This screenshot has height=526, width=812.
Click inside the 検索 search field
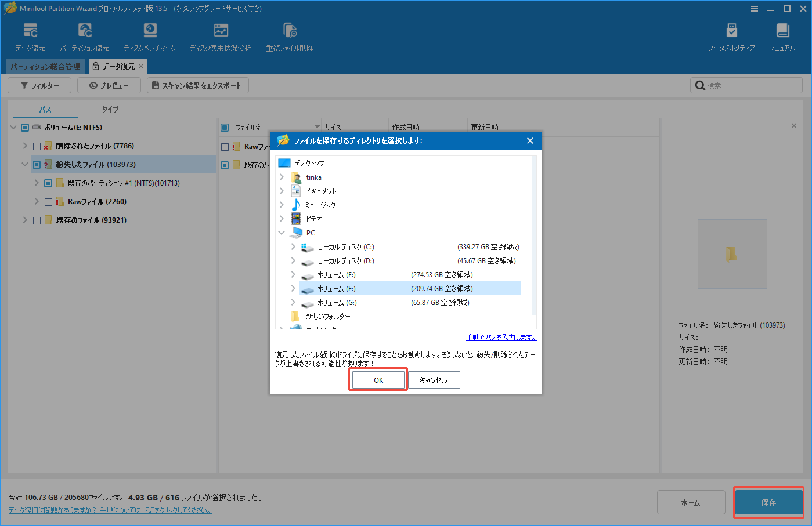coord(746,85)
